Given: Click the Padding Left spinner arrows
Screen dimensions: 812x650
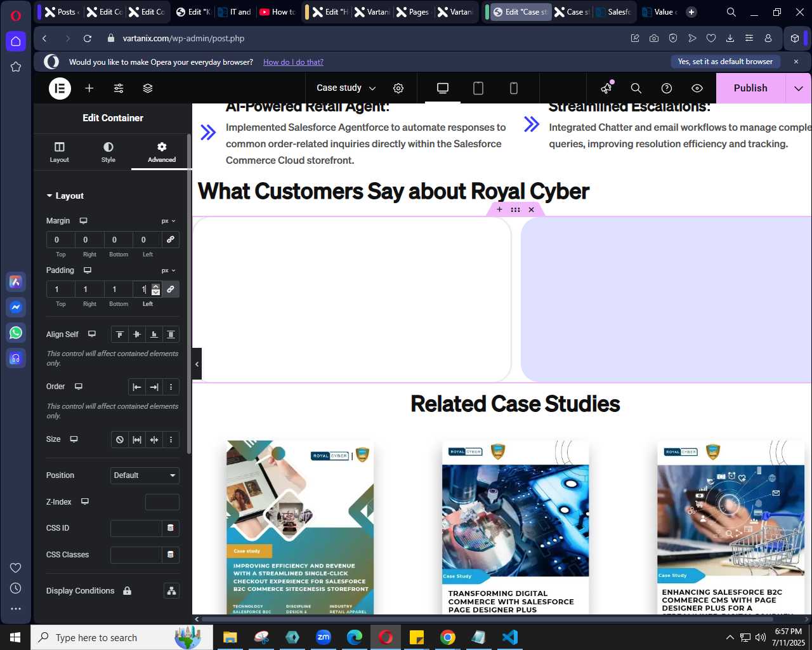Looking at the screenshot, I should pos(155,289).
